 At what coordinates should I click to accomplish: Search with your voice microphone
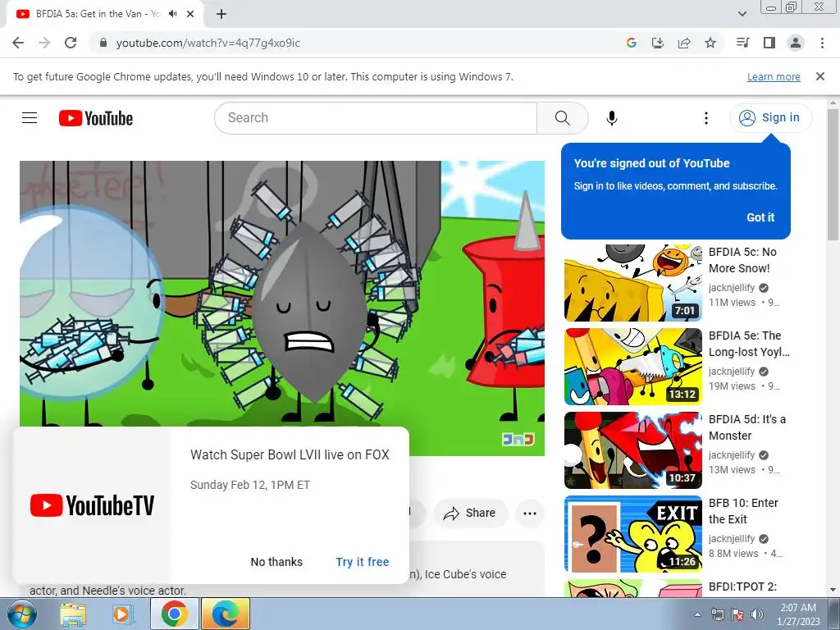(x=612, y=118)
